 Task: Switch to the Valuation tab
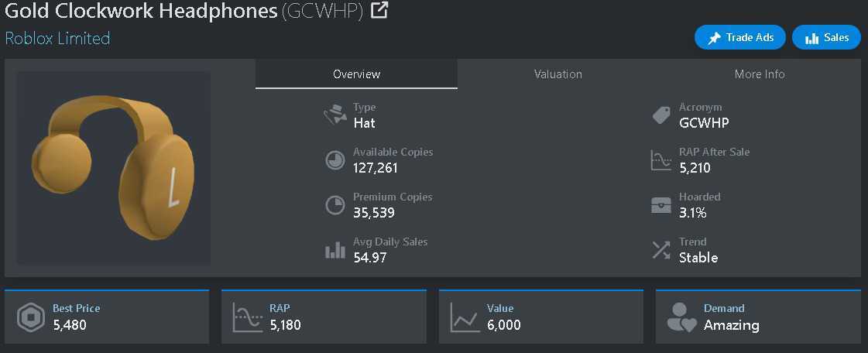558,74
